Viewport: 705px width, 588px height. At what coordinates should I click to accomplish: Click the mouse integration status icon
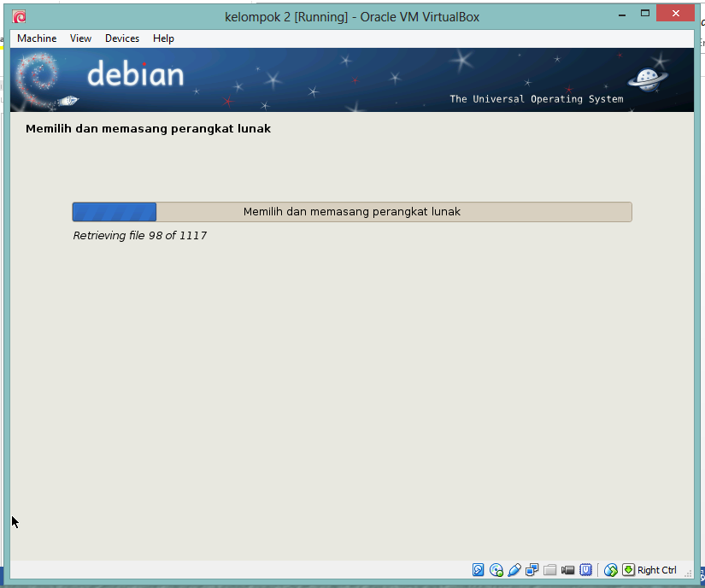tap(612, 570)
